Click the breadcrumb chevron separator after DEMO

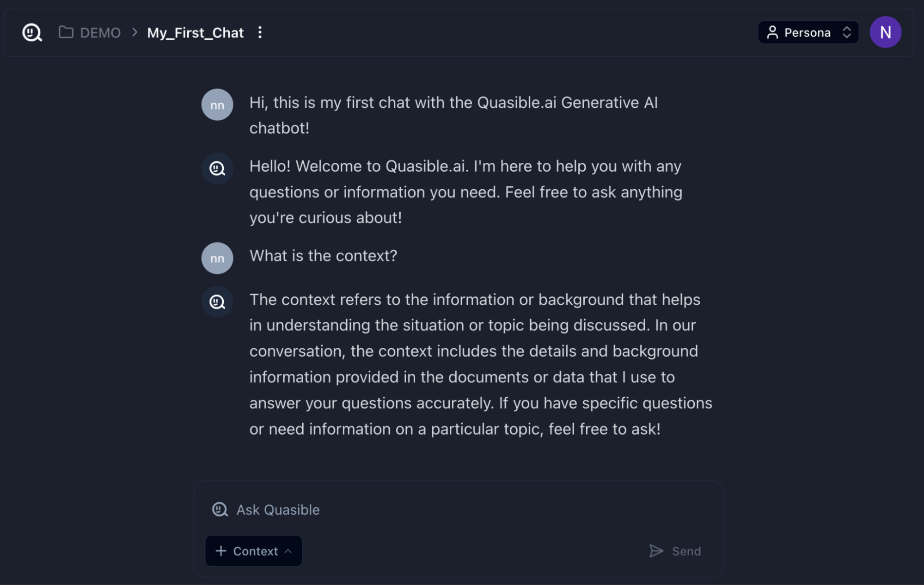pyautogui.click(x=135, y=32)
